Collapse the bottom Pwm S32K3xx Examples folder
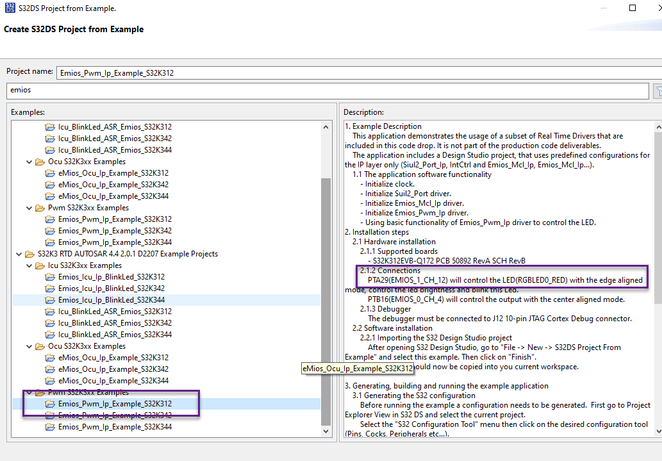Viewport: 662px width, 461px height. tap(29, 393)
